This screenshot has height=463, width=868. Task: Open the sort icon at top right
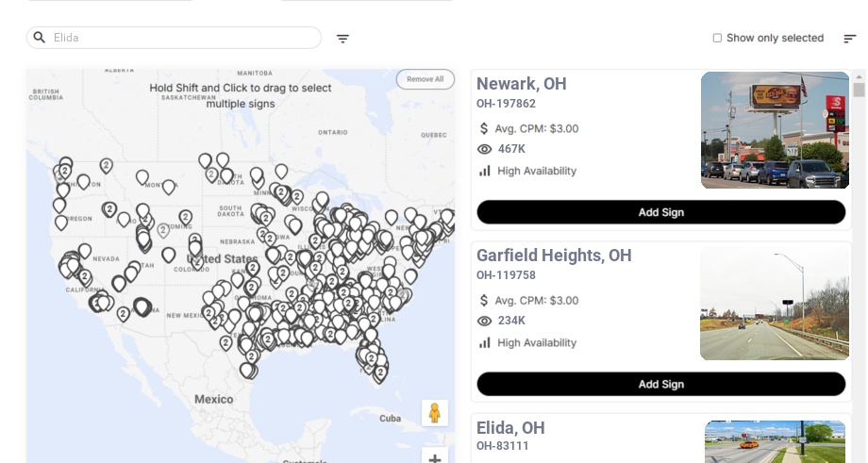pos(849,39)
